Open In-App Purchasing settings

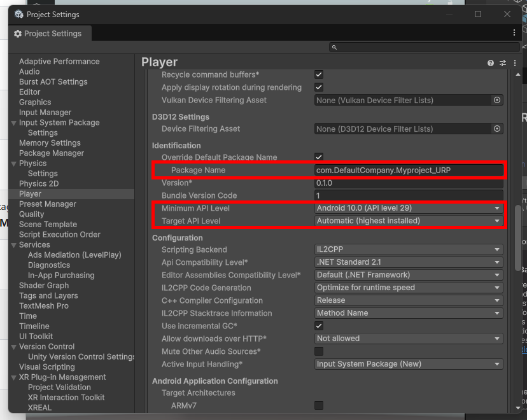61,276
